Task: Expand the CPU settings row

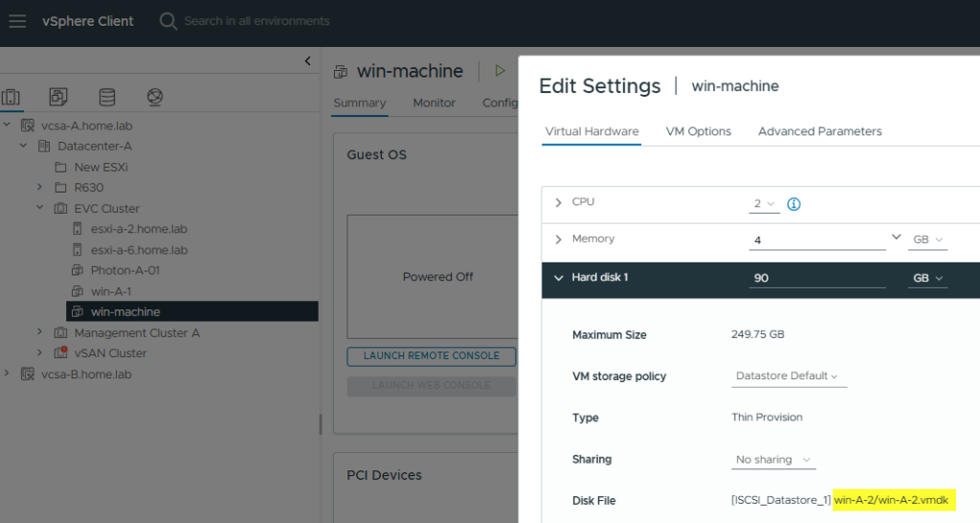Action: [558, 203]
